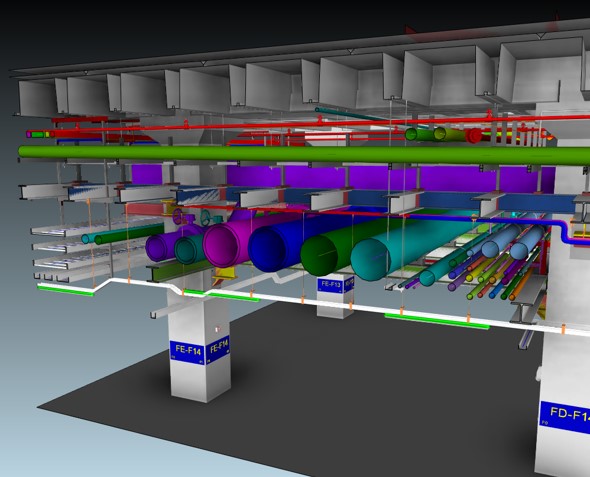This screenshot has height=477, width=590.
Task: Click the FE-F14 column label front face
Action: coord(187,352)
